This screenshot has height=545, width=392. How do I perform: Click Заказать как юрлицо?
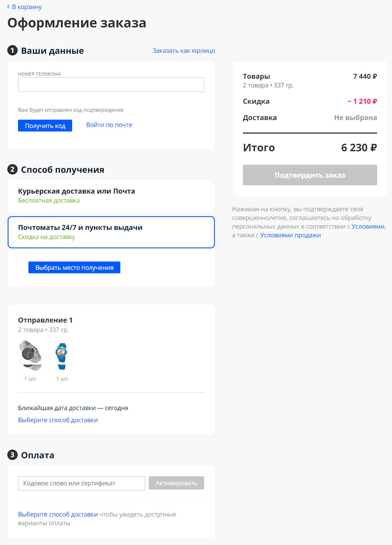[x=184, y=50]
